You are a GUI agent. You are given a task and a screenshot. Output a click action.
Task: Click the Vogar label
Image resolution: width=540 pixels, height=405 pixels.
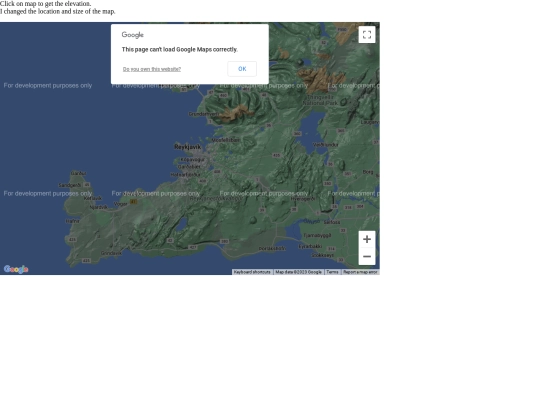click(x=121, y=204)
